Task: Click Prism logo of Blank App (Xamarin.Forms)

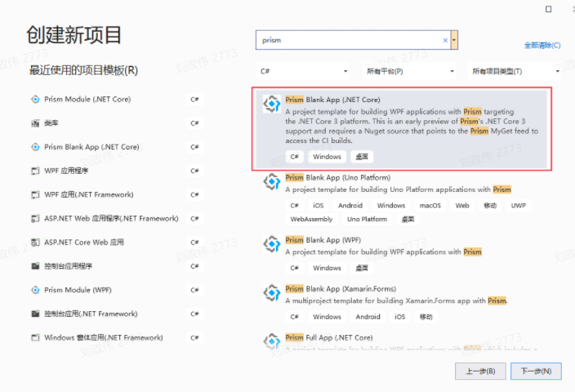Action: coord(272,293)
